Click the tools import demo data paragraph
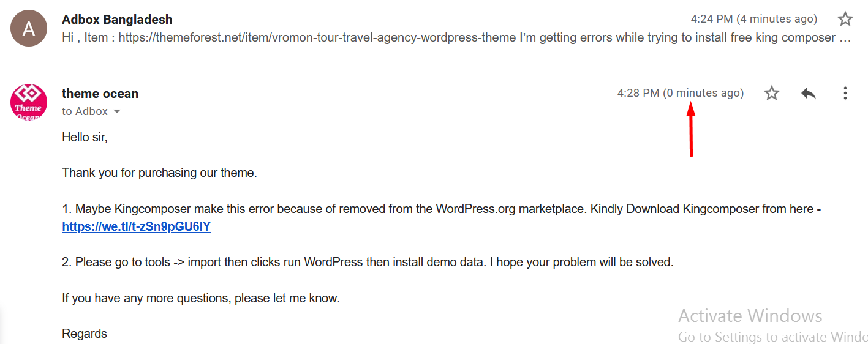Screen dimensions: 868x344 368,262
